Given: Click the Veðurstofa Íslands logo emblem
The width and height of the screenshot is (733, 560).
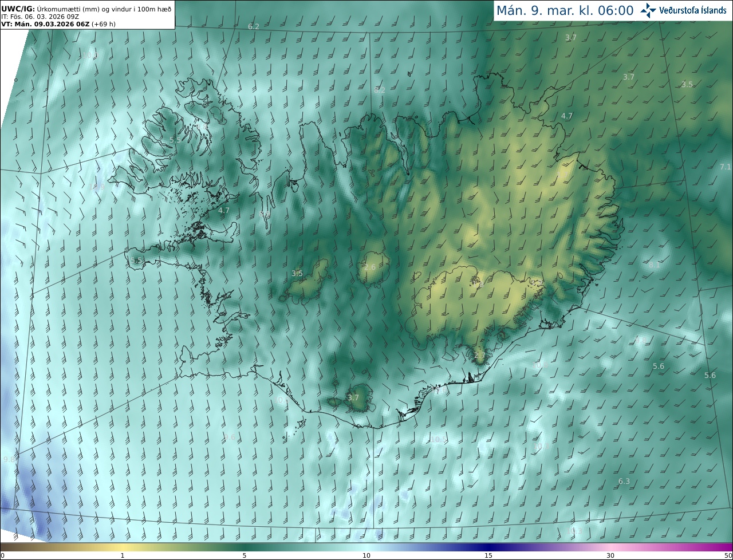Looking at the screenshot, I should (649, 10).
